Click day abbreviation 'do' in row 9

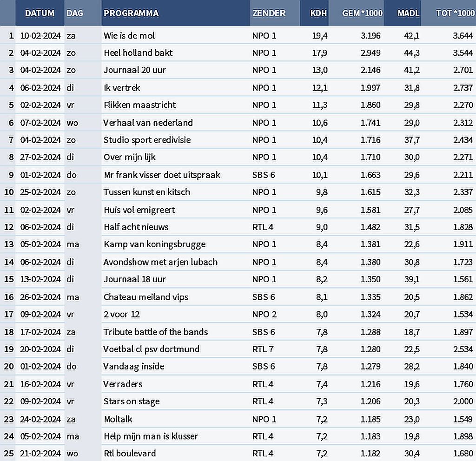pyautogui.click(x=72, y=175)
